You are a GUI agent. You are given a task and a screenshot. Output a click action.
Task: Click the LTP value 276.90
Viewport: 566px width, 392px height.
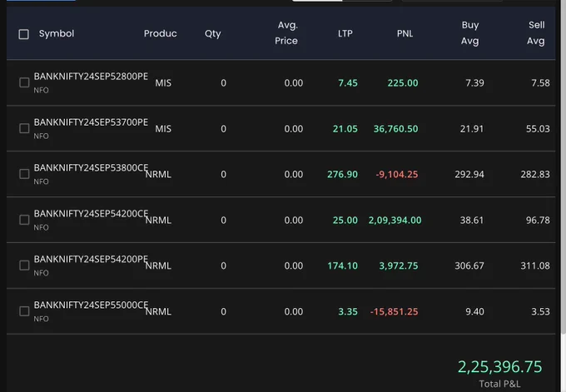click(x=343, y=174)
